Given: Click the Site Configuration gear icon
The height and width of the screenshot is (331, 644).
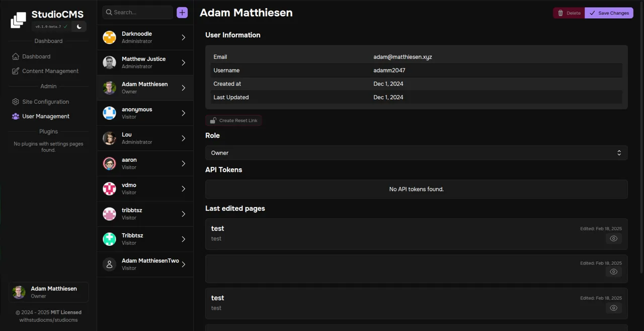Looking at the screenshot, I should click(x=15, y=102).
